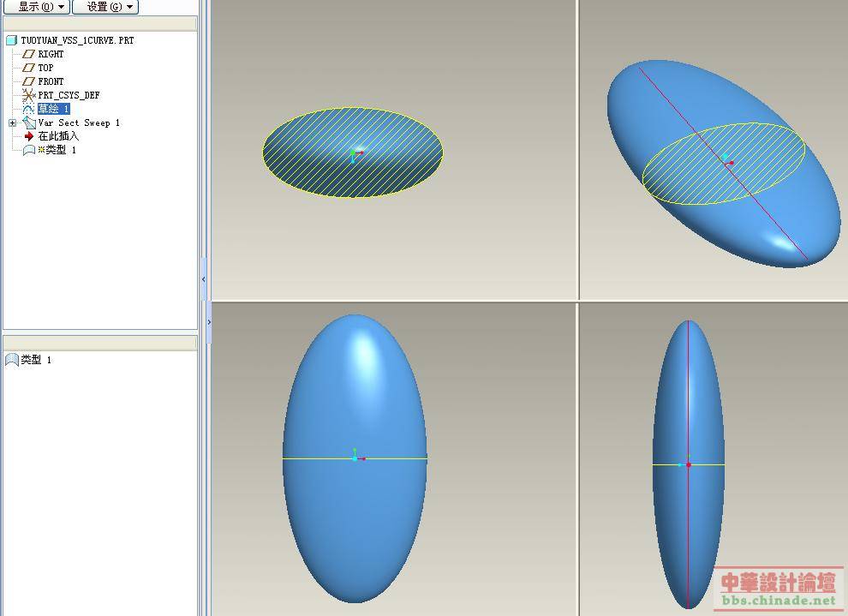Expand the Var Sect Sweep 1 node

click(x=13, y=123)
